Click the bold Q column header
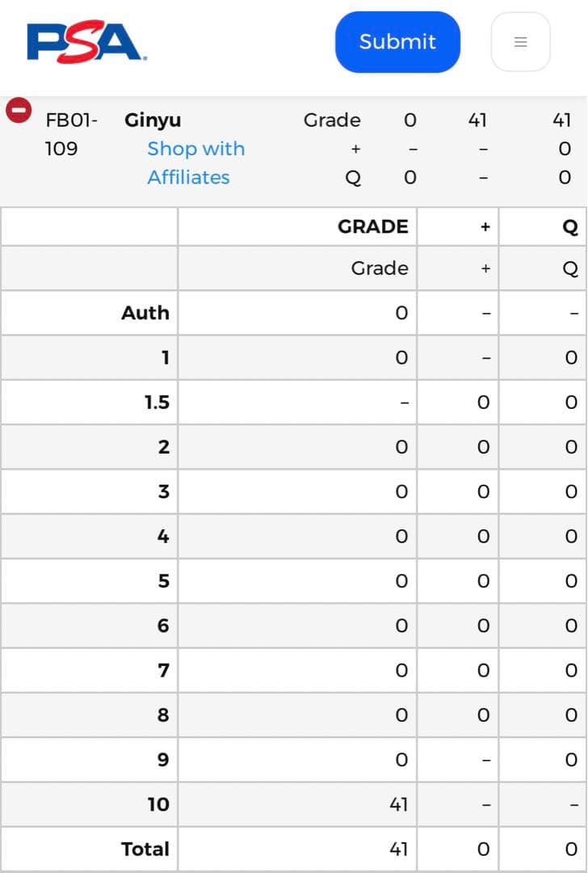 tap(570, 227)
